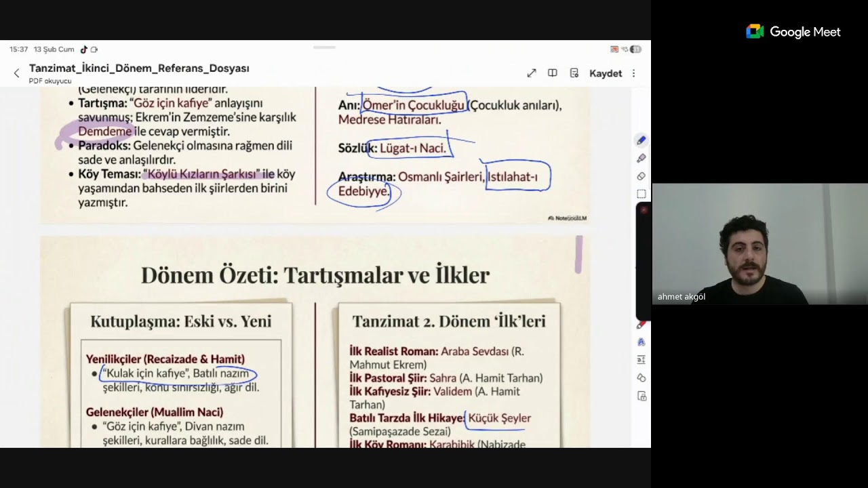Viewport: 868px width, 488px height.
Task: Activate the blue text tool
Action: 641,342
